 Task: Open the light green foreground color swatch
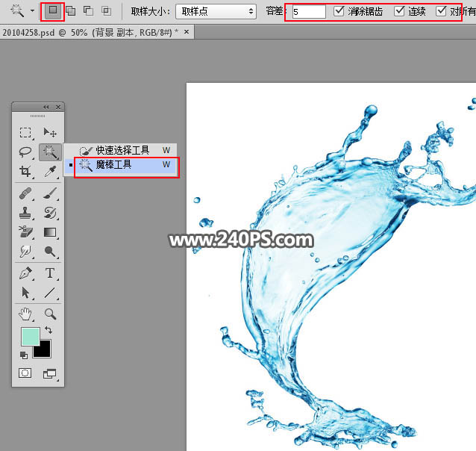30,336
